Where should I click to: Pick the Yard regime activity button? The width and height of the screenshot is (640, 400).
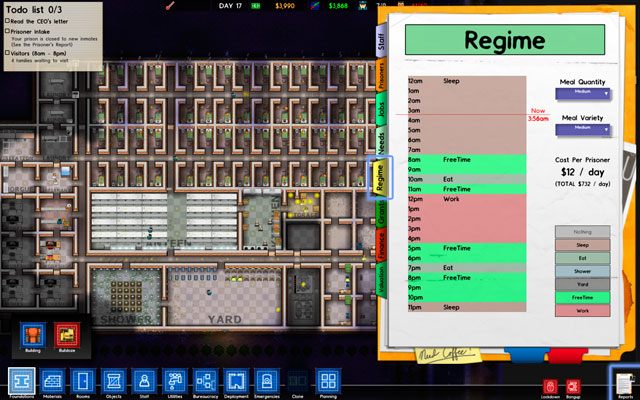(x=582, y=284)
